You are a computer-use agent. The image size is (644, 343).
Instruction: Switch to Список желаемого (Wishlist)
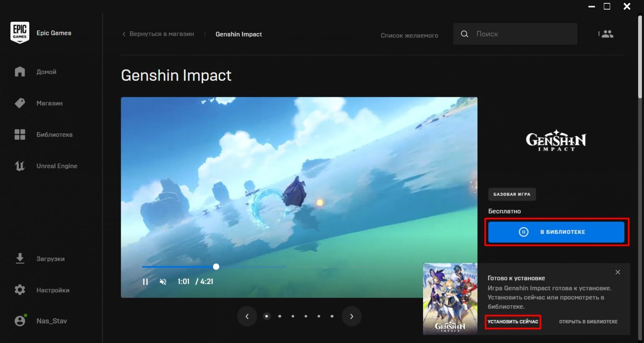409,35
